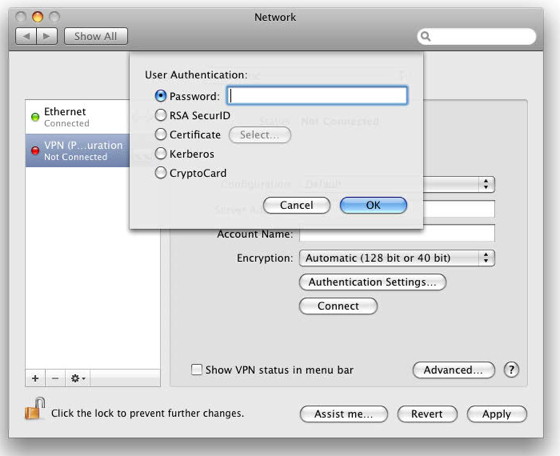Select Password authentication radio button
The image size is (560, 456).
point(160,96)
